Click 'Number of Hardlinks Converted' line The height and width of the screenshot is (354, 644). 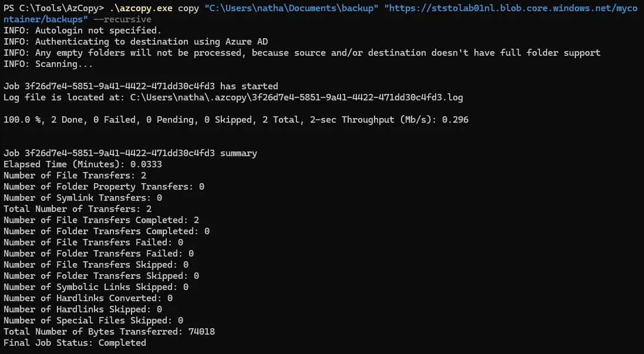coord(88,298)
